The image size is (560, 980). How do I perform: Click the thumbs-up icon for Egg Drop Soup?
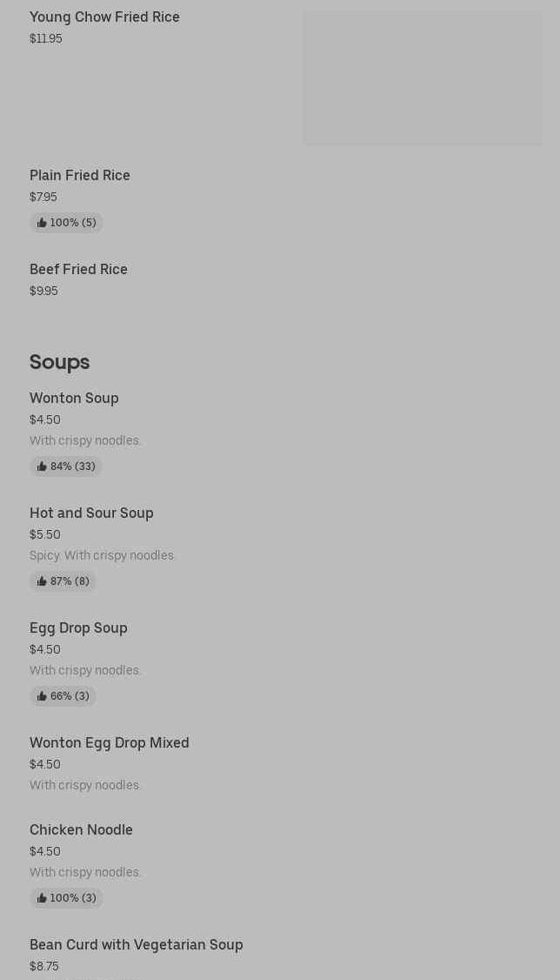click(42, 696)
